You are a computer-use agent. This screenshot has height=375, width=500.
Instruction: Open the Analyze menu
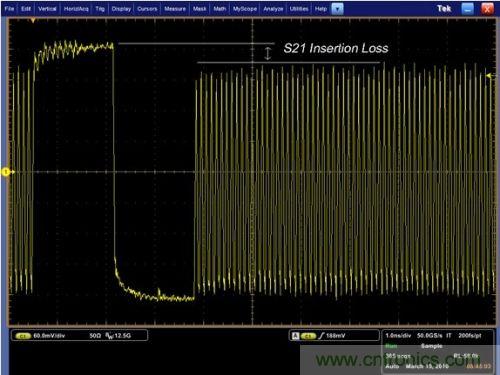point(273,9)
